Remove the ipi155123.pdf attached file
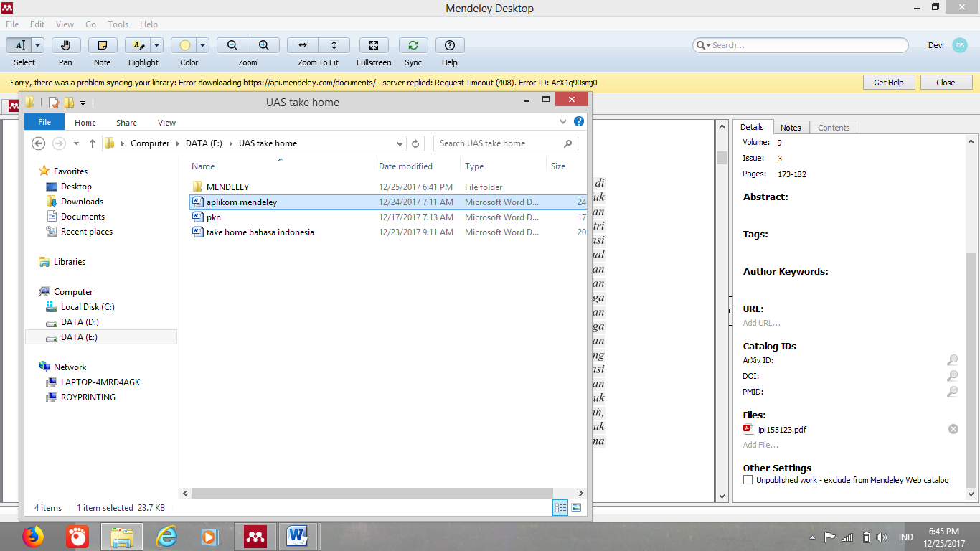980x551 pixels. 953,429
